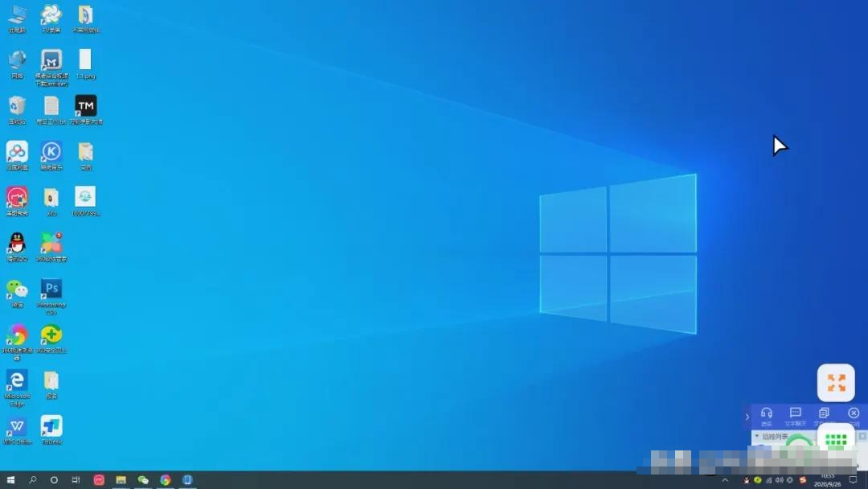Select the 360 Security Guard shortcut
The height and width of the screenshot is (489, 868).
(x=51, y=339)
